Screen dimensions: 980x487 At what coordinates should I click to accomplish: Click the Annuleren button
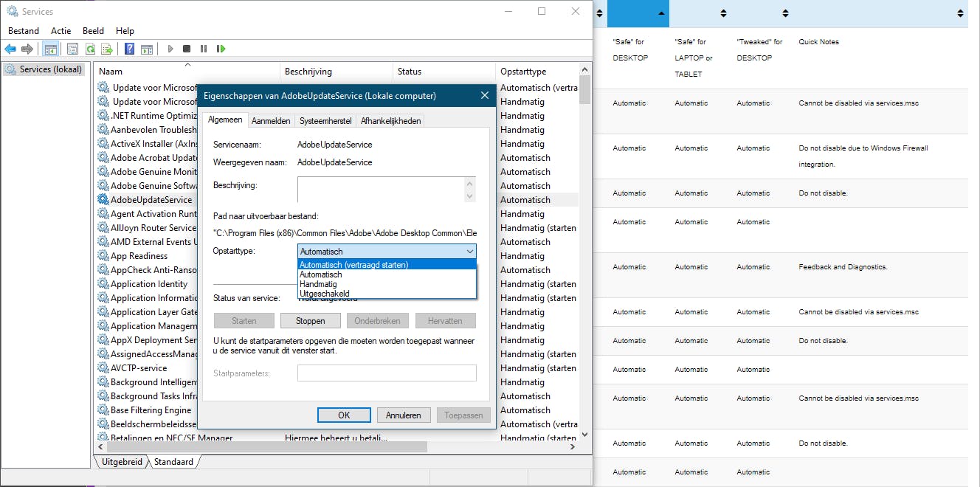point(404,415)
